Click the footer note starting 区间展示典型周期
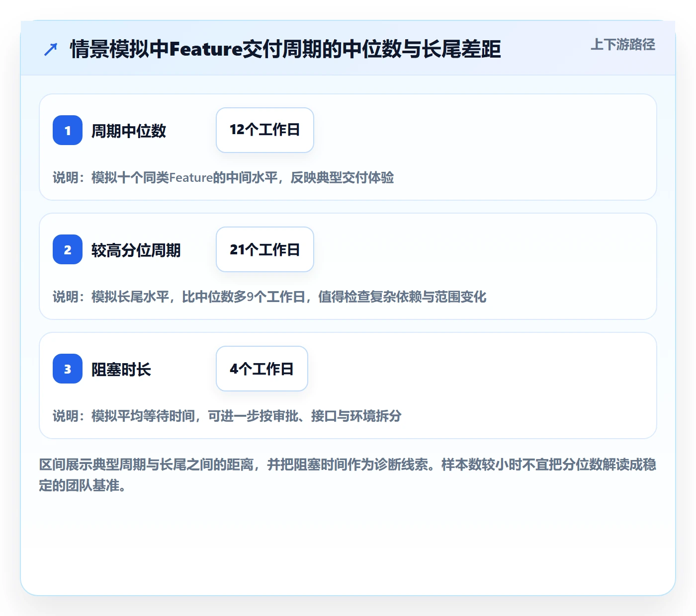The height and width of the screenshot is (616, 696). point(348,475)
